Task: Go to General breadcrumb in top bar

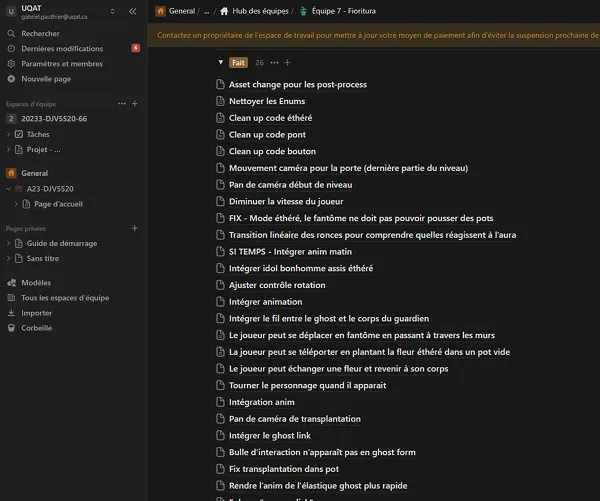Action: click(x=181, y=11)
